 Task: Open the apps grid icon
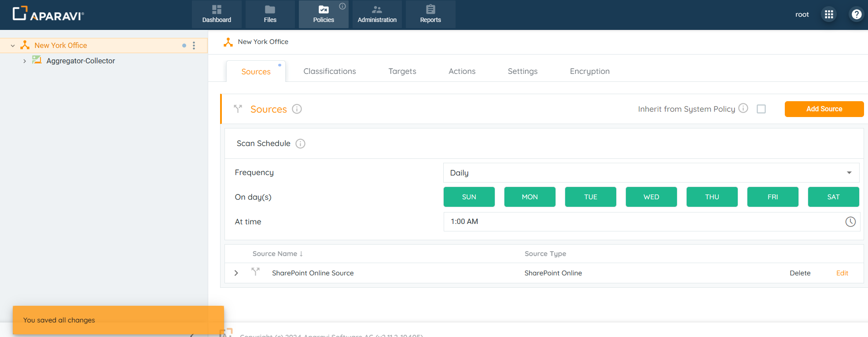[x=829, y=15]
